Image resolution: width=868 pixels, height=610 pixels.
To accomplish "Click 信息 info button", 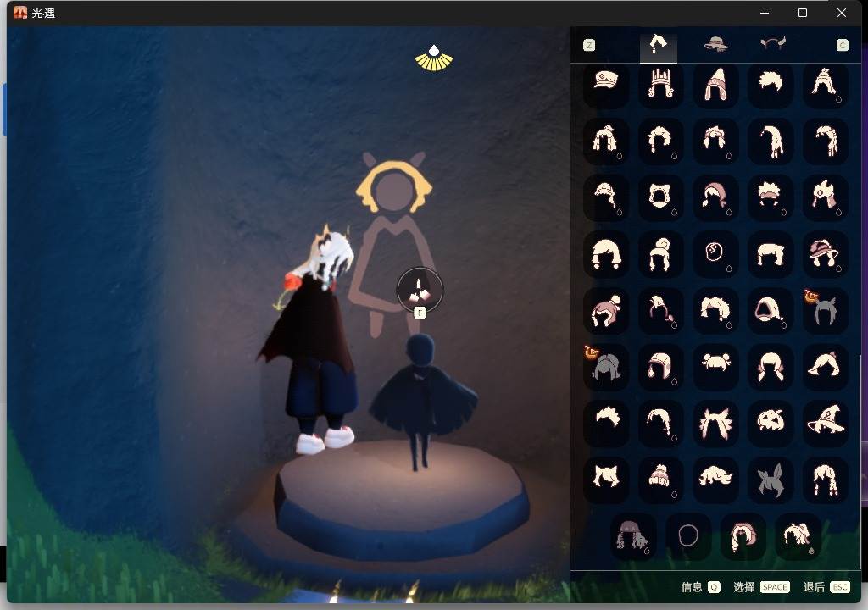I will coord(692,587).
